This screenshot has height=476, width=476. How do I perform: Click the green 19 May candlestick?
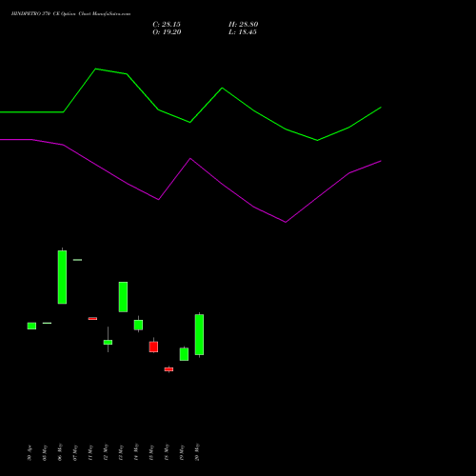(x=184, y=354)
